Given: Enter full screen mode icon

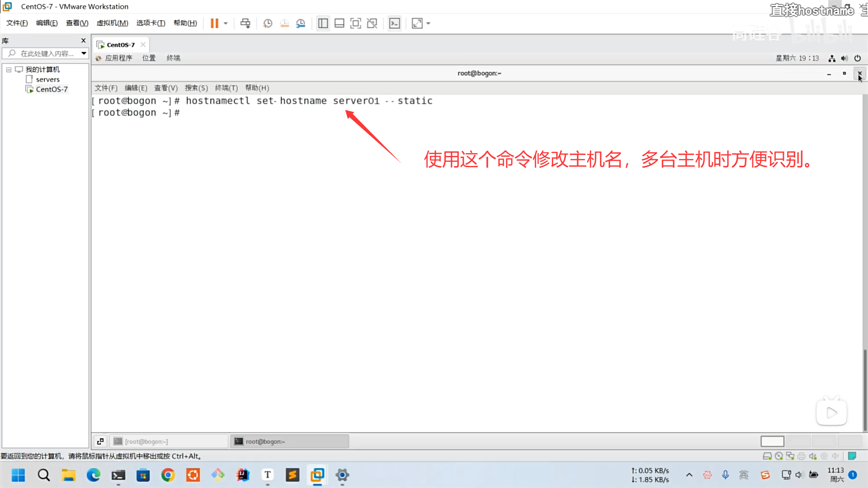Looking at the screenshot, I should pyautogui.click(x=356, y=23).
